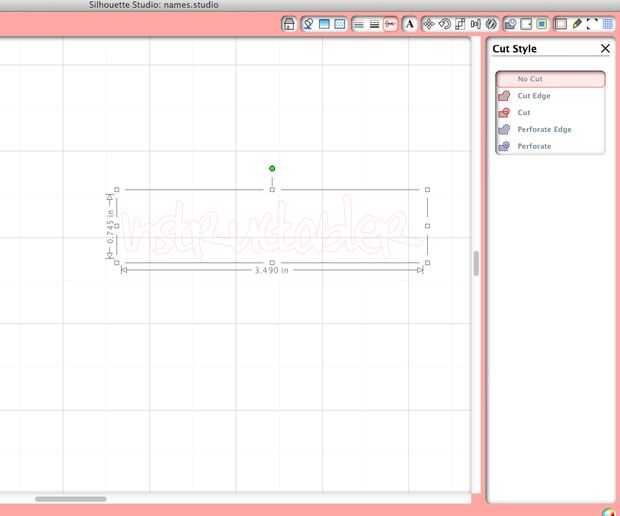Open the Modify window icon
The width and height of the screenshot is (620, 516).
coord(510,24)
